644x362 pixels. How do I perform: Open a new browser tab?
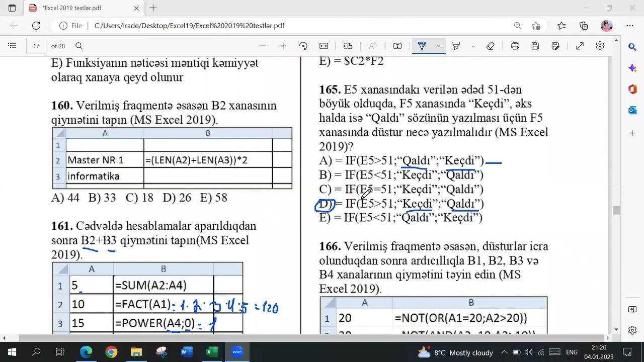[153, 8]
